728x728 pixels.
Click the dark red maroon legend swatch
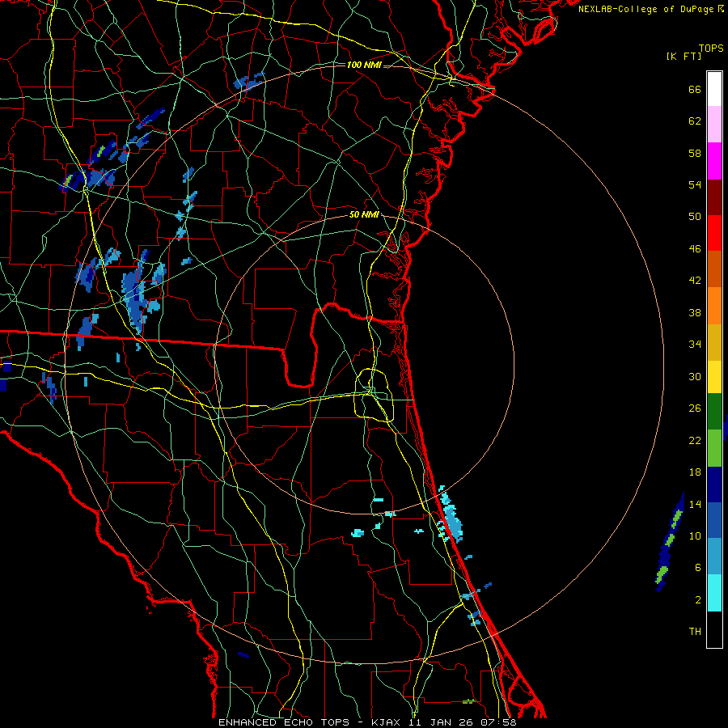pyautogui.click(x=714, y=197)
